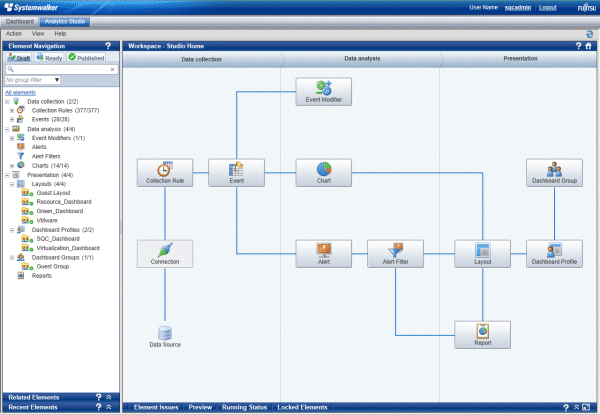Open the Preview tab

[x=200, y=407]
